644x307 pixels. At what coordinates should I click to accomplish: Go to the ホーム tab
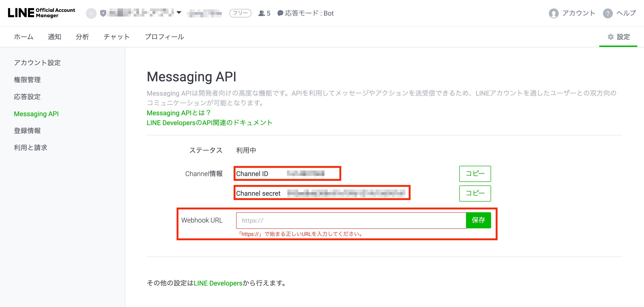23,37
